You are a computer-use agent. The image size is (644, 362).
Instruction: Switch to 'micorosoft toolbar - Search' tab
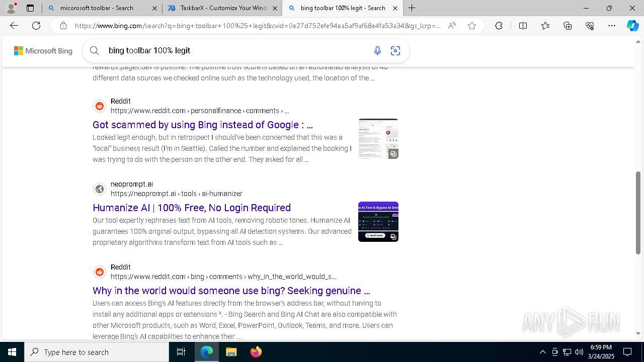102,8
